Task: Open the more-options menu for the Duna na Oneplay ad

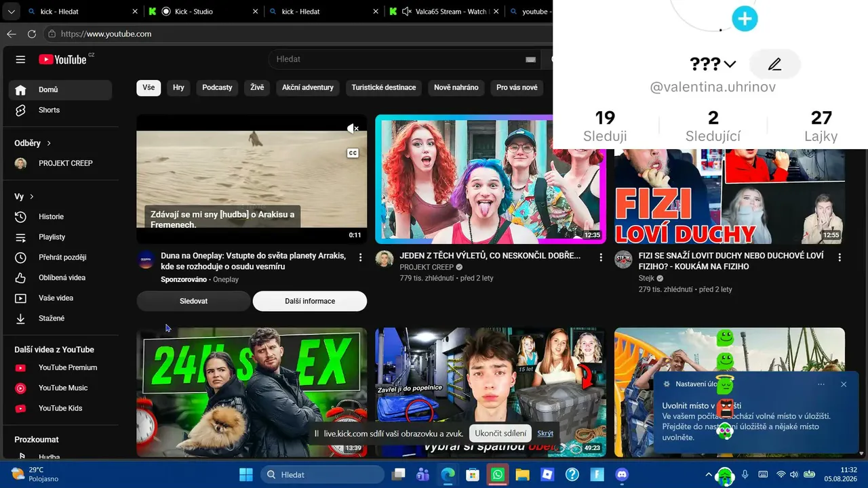Action: coord(361,258)
